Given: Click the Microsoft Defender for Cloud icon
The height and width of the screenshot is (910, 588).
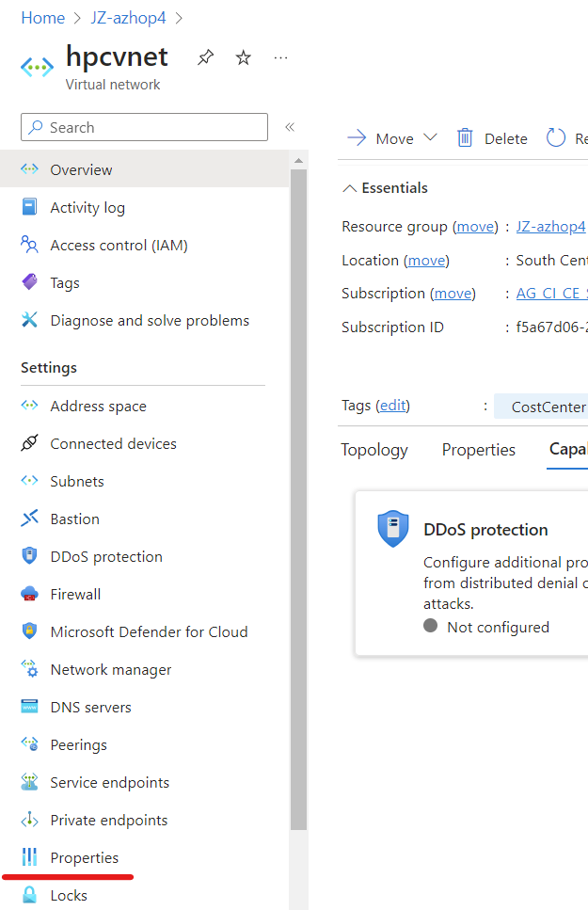Looking at the screenshot, I should pyautogui.click(x=29, y=631).
